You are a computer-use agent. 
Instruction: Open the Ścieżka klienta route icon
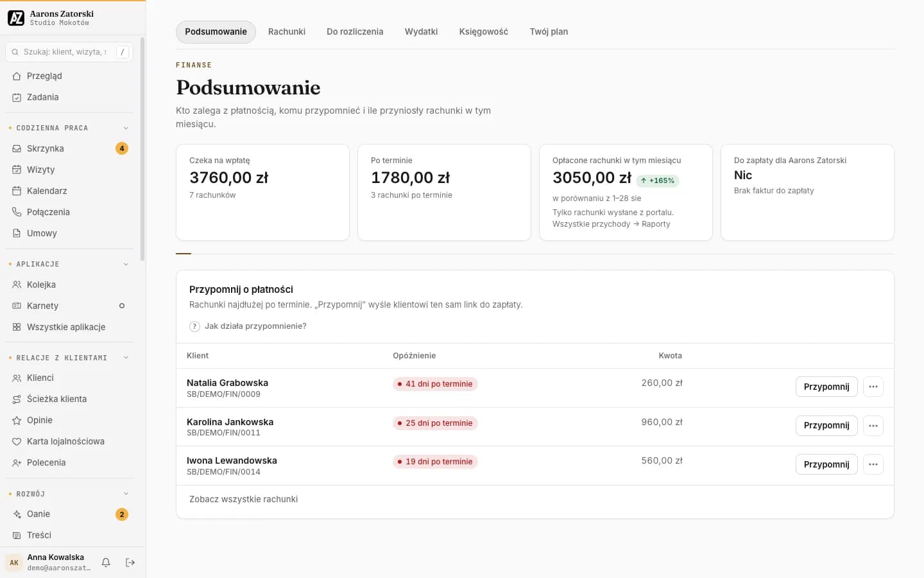tap(17, 399)
